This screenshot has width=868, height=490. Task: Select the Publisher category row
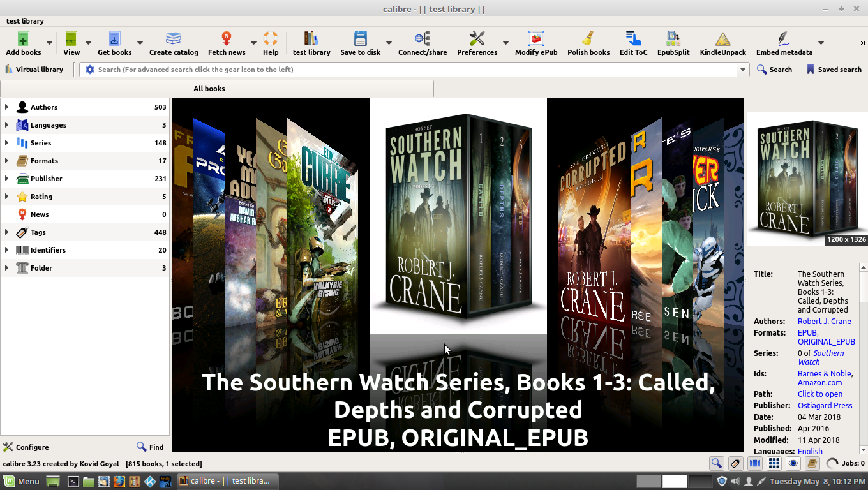[85, 179]
